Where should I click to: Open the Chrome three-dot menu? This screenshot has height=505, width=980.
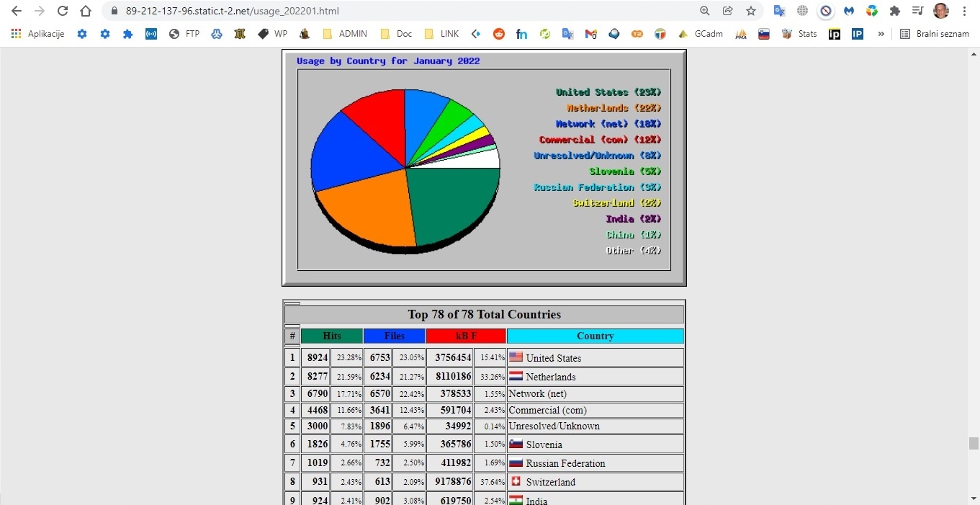pos(964,11)
